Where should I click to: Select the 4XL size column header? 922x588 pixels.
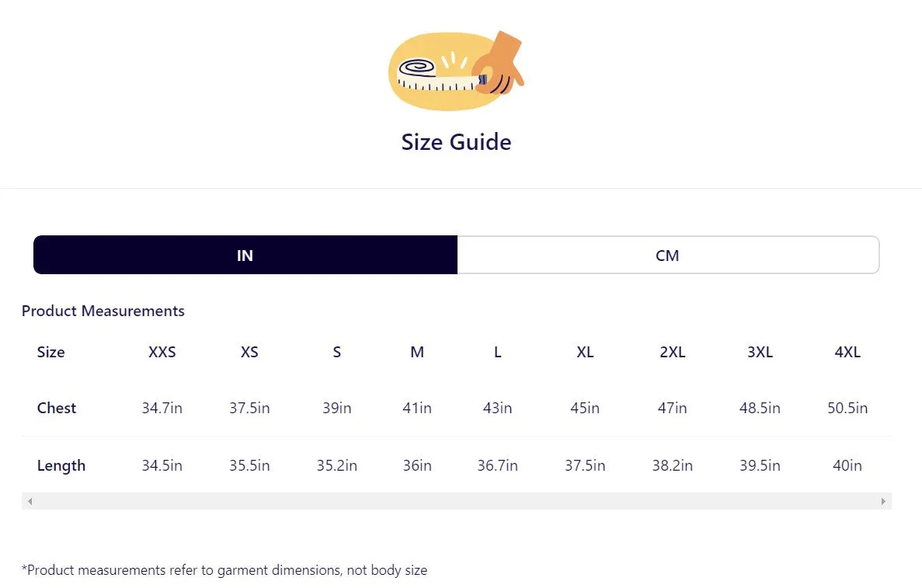[847, 352]
